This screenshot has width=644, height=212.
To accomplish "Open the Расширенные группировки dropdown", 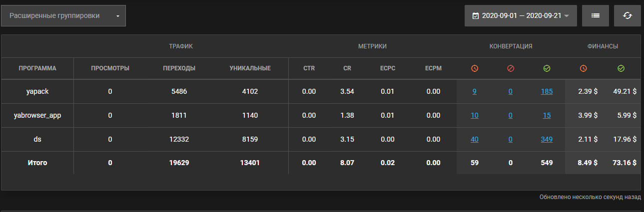I will [63, 16].
